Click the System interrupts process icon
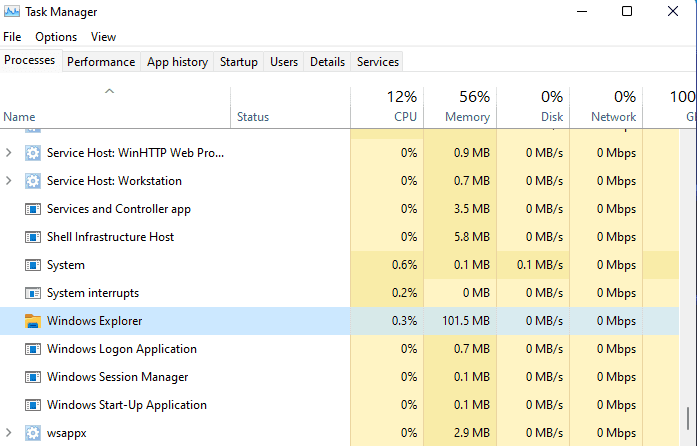Viewport: 697px width, 446px height. pyautogui.click(x=32, y=293)
